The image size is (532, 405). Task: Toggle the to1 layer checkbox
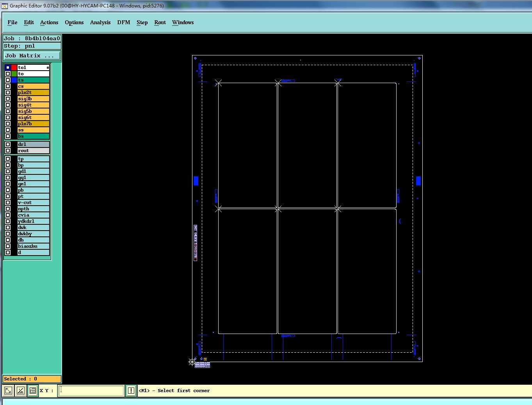8,67
